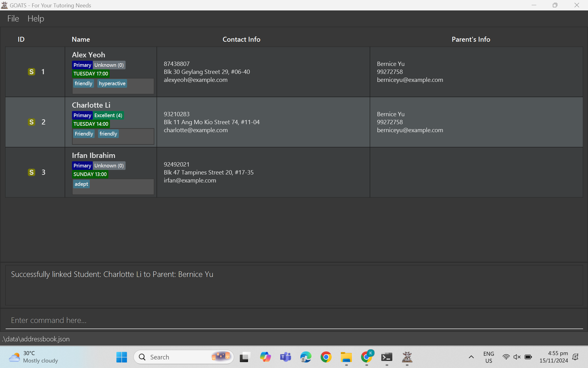588x368 pixels.
Task: Select the Irfan Ibrahim student row
Action: 263,172
